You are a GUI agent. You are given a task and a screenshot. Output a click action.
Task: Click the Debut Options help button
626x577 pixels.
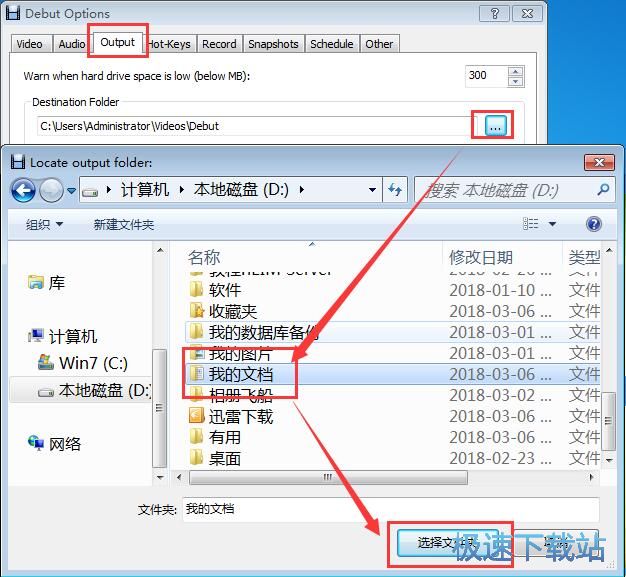pos(494,14)
